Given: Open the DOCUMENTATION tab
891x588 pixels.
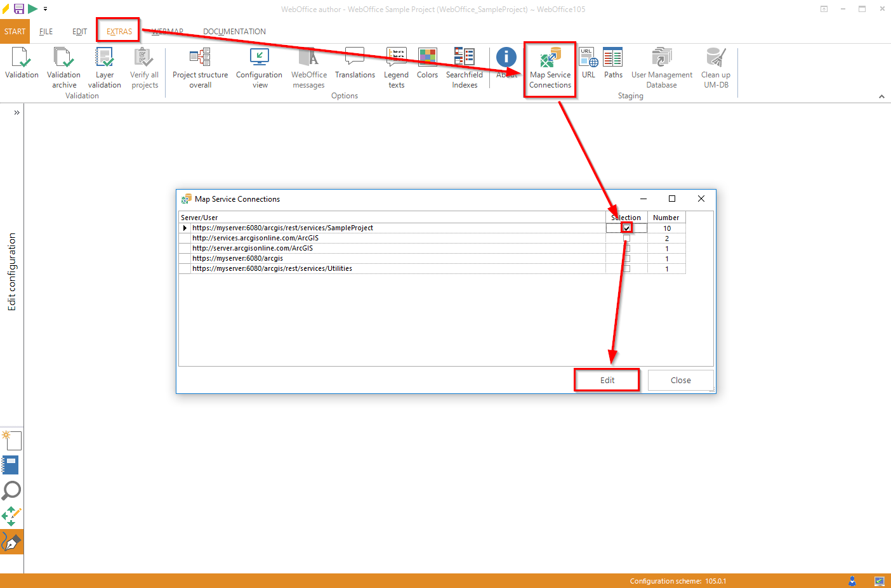Looking at the screenshot, I should click(234, 31).
